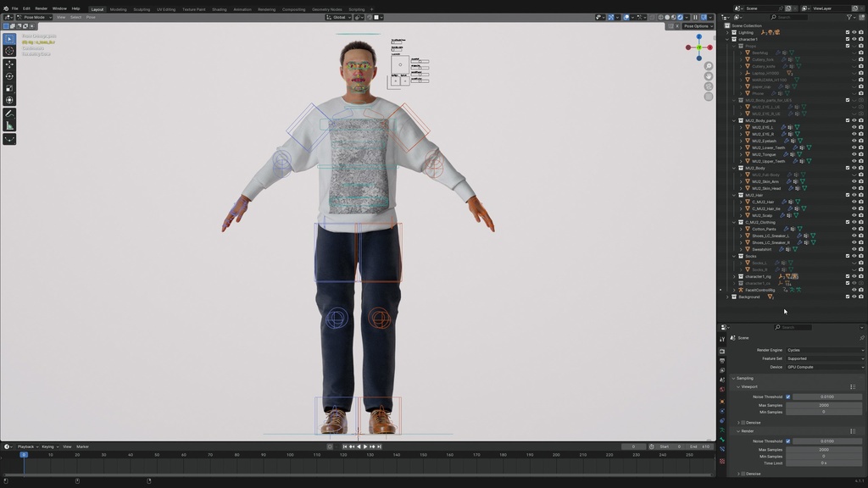Enable the proportional editing icon
This screenshot has height=488, width=868.
click(626, 16)
